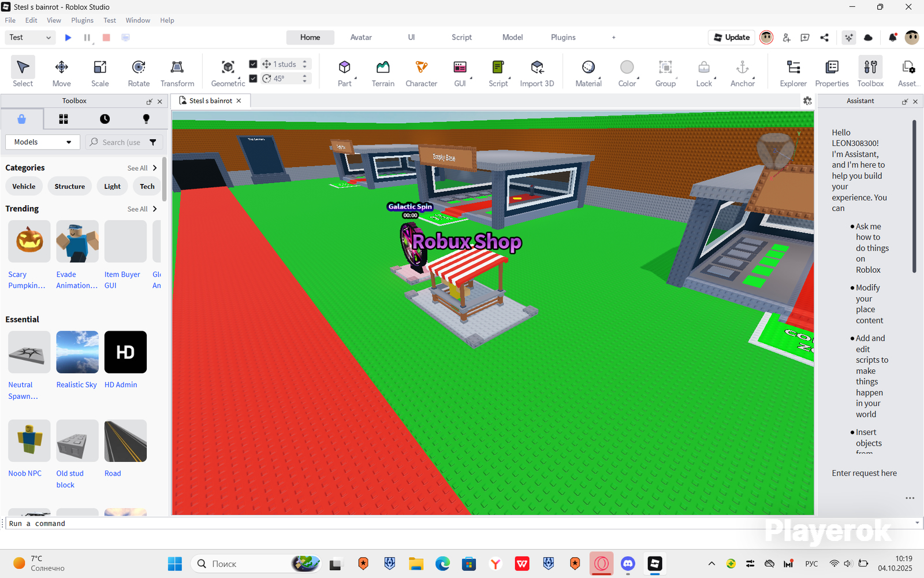Viewport: 924px width, 578px height.
Task: Open the command bar history dropdown
Action: [917, 523]
